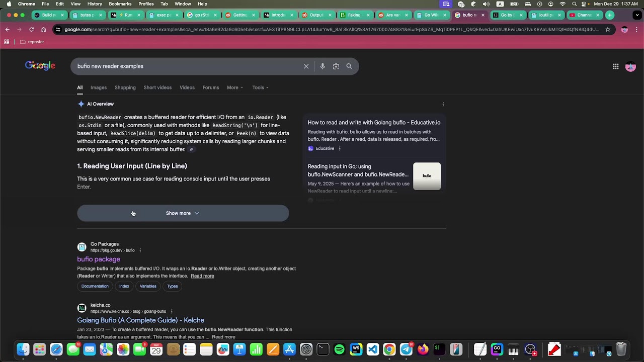Screen dimensions: 644x362
Task: Open Visual Studio Code from the dock
Action: click(x=373, y=349)
